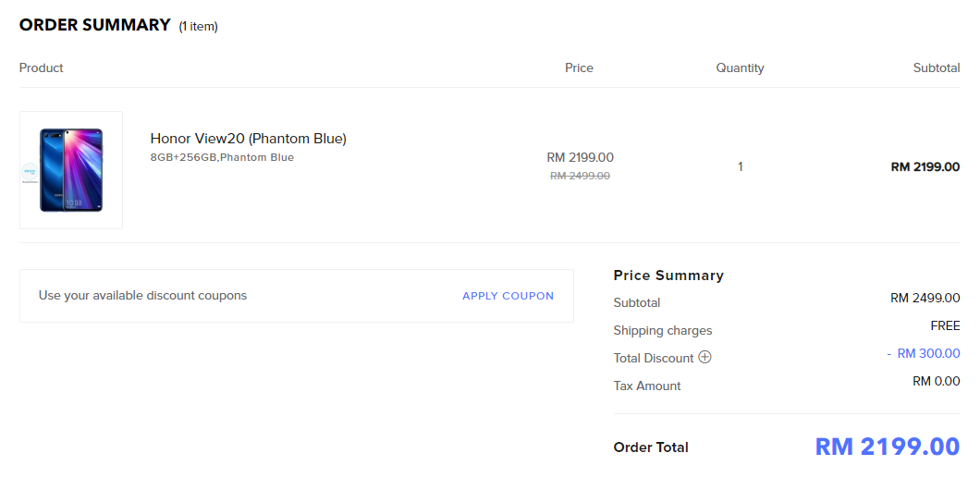Click the APPLY COUPON link

pyautogui.click(x=508, y=296)
